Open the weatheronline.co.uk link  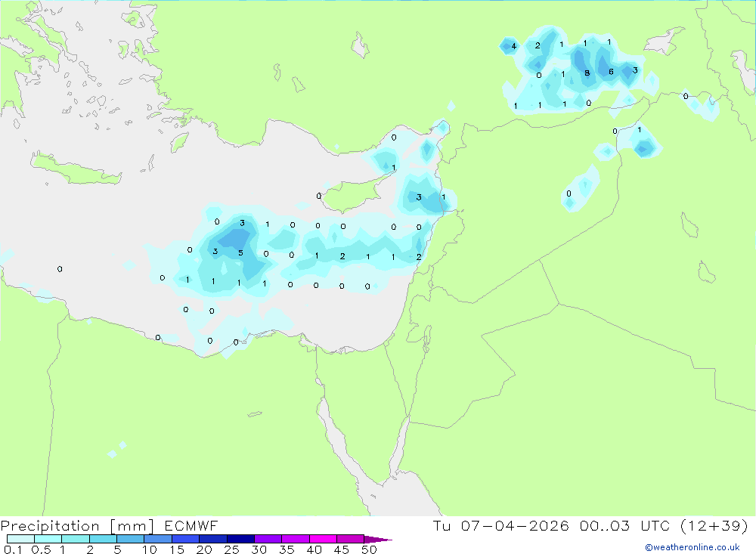pos(692,547)
